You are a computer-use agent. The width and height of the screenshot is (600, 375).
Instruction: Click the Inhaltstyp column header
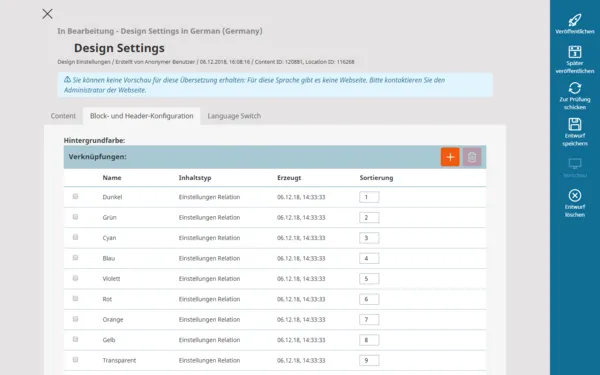click(x=195, y=178)
